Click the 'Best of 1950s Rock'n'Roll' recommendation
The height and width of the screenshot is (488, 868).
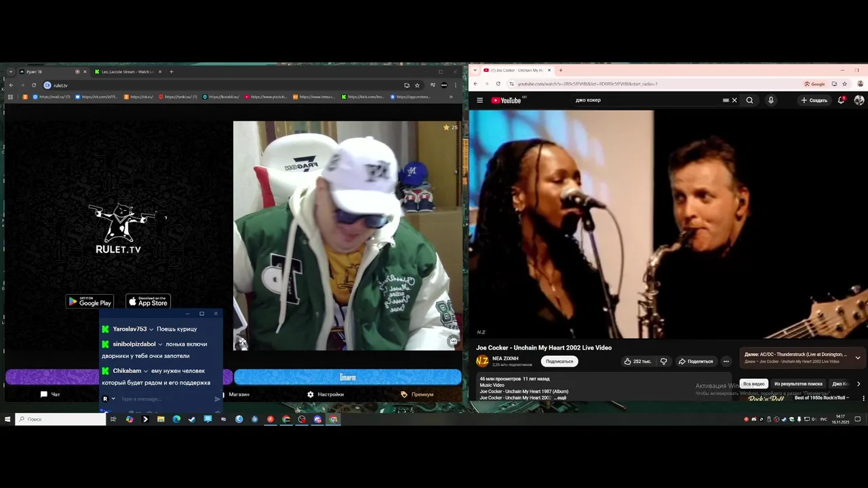pyautogui.click(x=821, y=398)
